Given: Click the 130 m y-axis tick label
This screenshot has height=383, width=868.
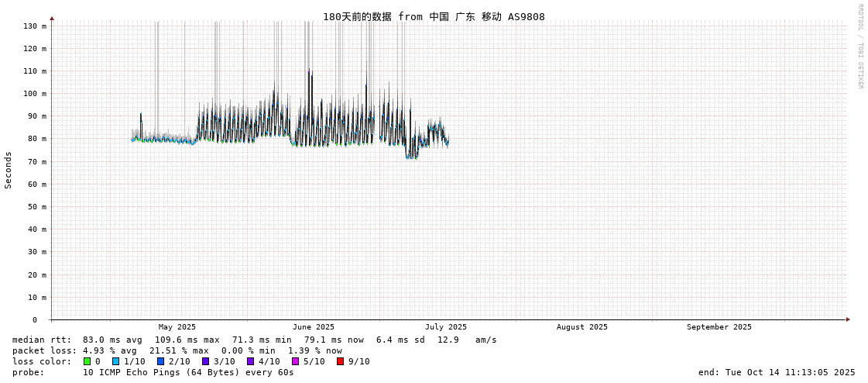Looking at the screenshot, I should click(35, 26).
